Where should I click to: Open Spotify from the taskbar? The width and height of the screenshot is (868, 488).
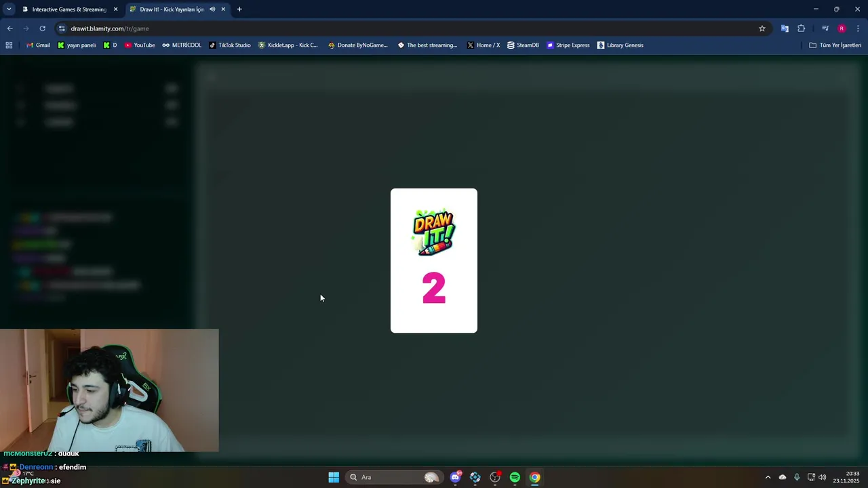pyautogui.click(x=515, y=477)
